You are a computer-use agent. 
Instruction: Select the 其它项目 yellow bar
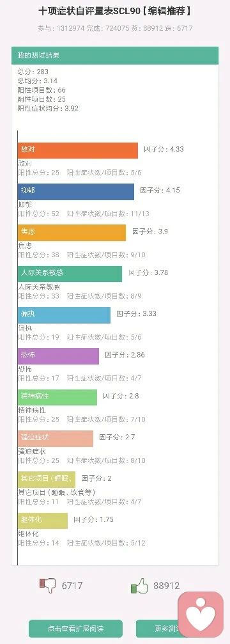[x=47, y=479]
